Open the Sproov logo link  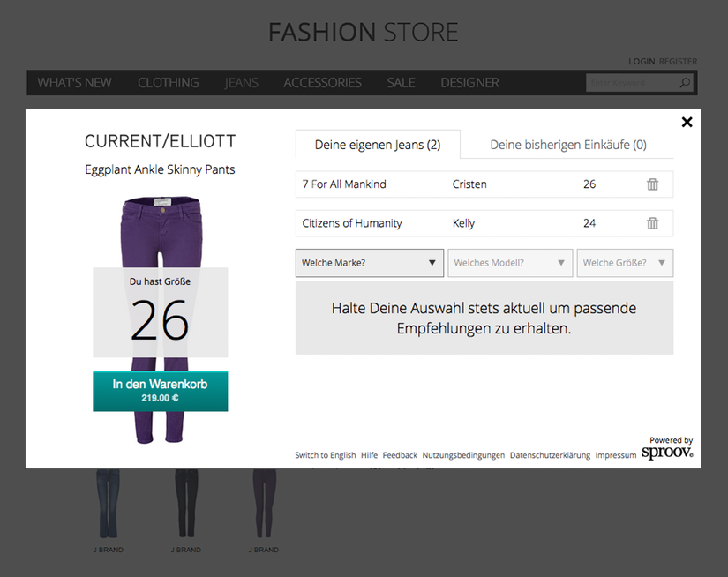(667, 452)
